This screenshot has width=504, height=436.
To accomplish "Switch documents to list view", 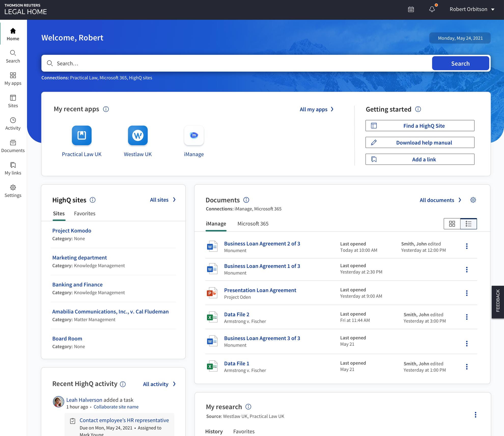I will [x=468, y=224].
